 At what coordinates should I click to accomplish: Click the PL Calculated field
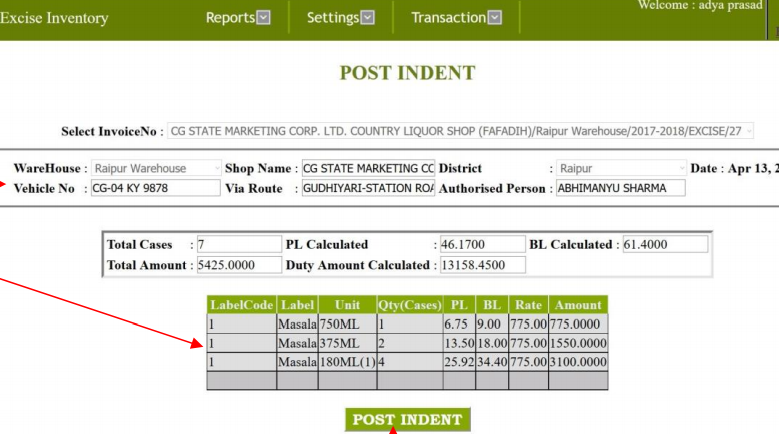pyautogui.click(x=482, y=244)
